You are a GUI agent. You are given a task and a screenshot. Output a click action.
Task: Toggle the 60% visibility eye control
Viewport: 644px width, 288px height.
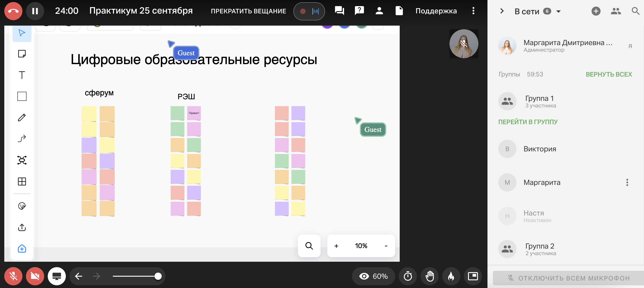373,276
